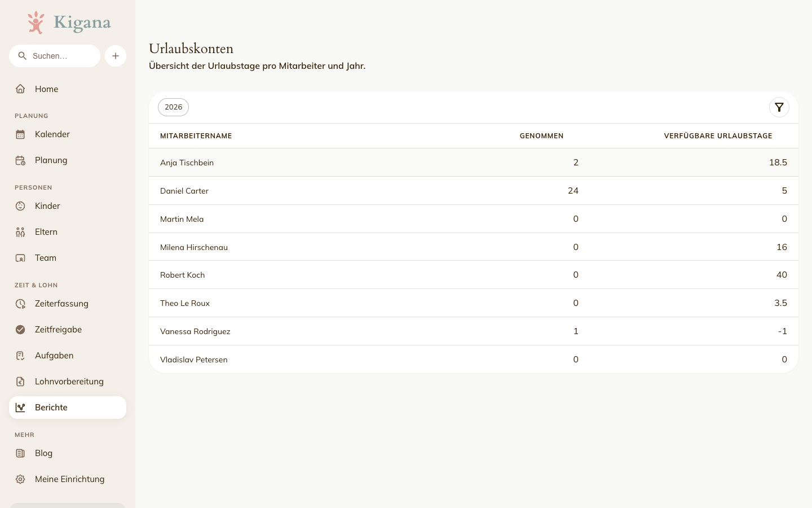Open the Kinder page
This screenshot has height=508, width=812.
(68, 206)
